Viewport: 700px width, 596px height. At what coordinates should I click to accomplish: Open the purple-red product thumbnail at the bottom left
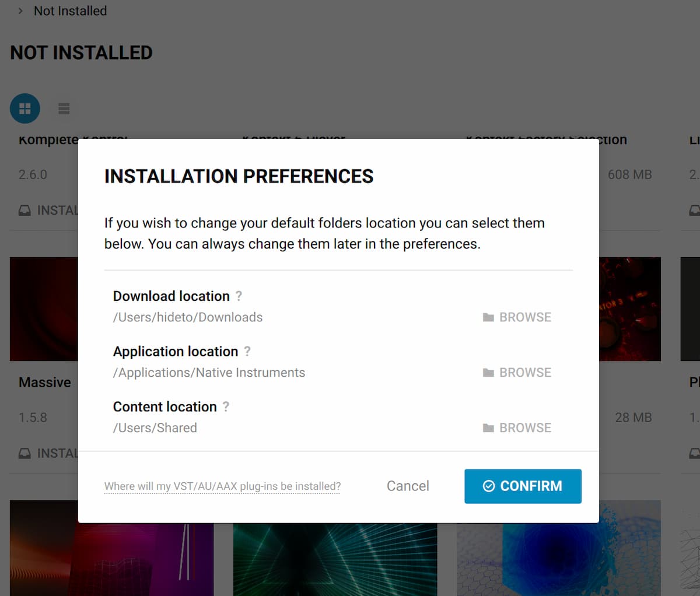point(111,559)
